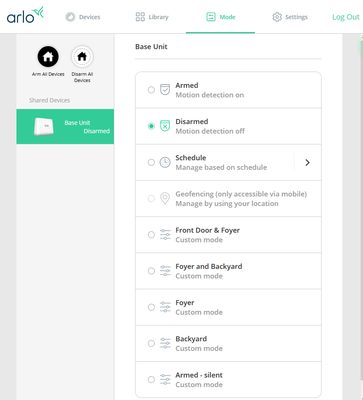
Task: Click the Library grid icon
Action: click(x=140, y=17)
